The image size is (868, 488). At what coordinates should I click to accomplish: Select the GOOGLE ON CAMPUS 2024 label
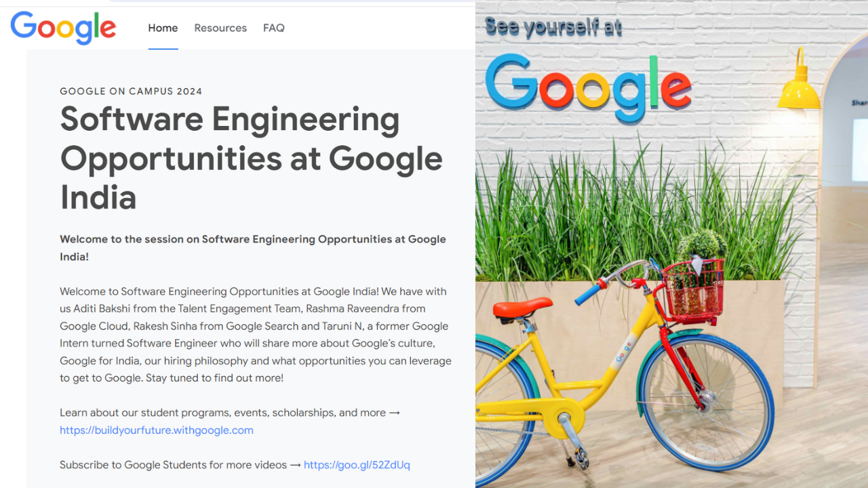tap(131, 91)
